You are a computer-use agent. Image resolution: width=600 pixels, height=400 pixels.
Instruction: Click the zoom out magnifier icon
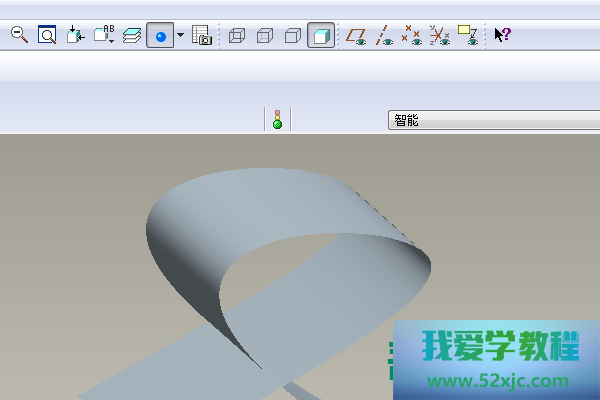pyautogui.click(x=19, y=35)
